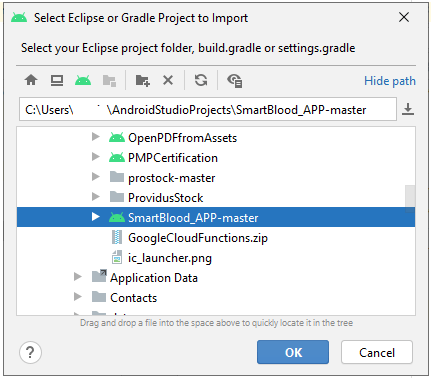Go to the Home directory icon
This screenshot has height=378, width=431.
pos(31,80)
